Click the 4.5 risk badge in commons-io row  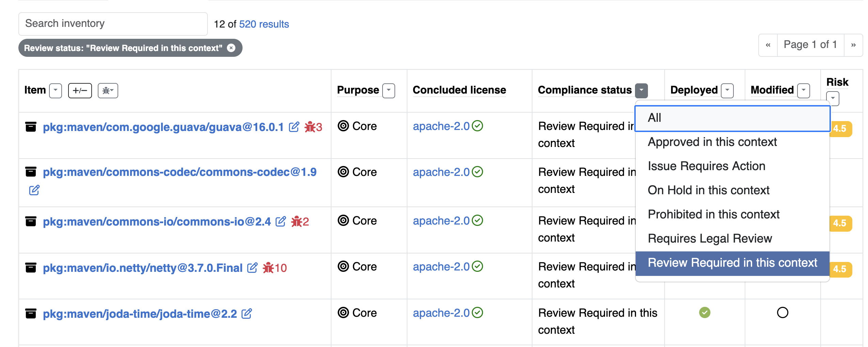(841, 224)
